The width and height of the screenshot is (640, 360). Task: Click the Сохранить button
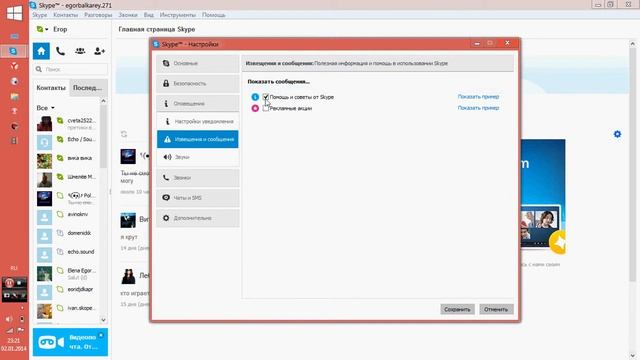pyautogui.click(x=457, y=309)
